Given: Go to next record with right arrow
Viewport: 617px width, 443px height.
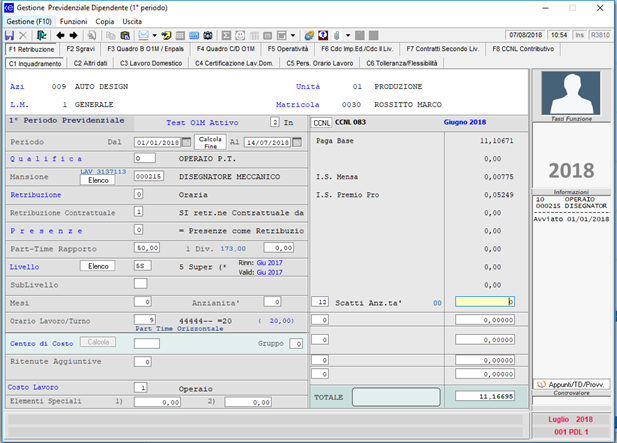Looking at the screenshot, I should click(73, 35).
